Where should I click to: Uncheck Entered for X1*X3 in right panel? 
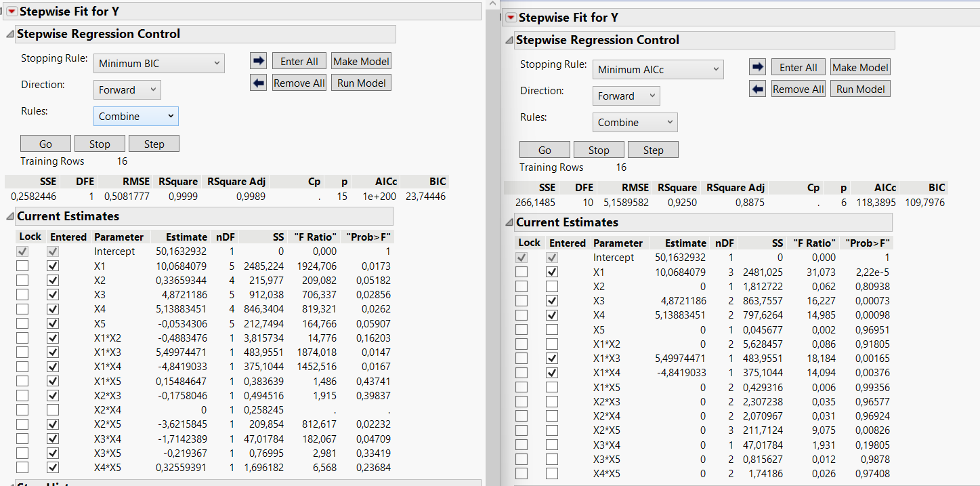(x=552, y=358)
